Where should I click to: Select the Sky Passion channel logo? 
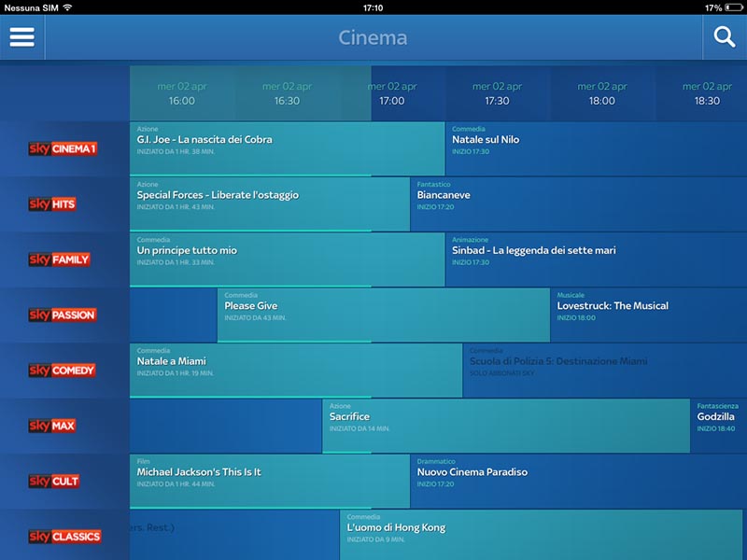pyautogui.click(x=63, y=315)
